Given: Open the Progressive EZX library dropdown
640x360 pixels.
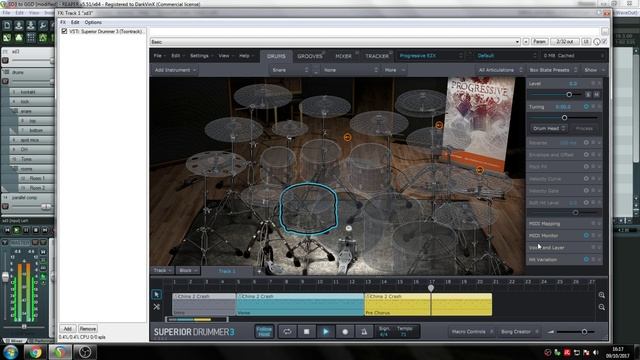Looking at the screenshot, I should (431, 56).
